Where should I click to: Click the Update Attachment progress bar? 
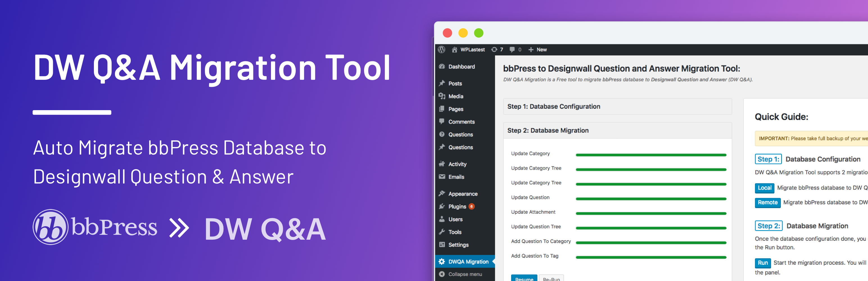point(651,213)
